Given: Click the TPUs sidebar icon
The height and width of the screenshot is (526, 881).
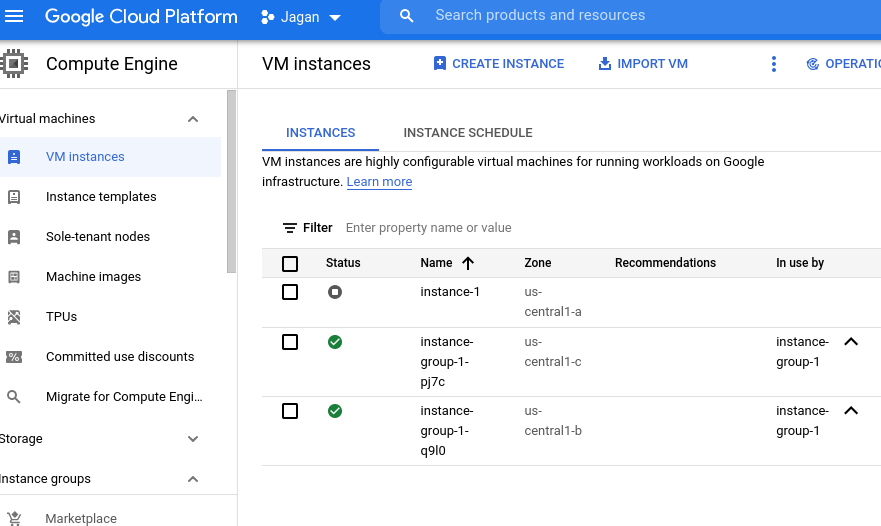Looking at the screenshot, I should tap(14, 317).
